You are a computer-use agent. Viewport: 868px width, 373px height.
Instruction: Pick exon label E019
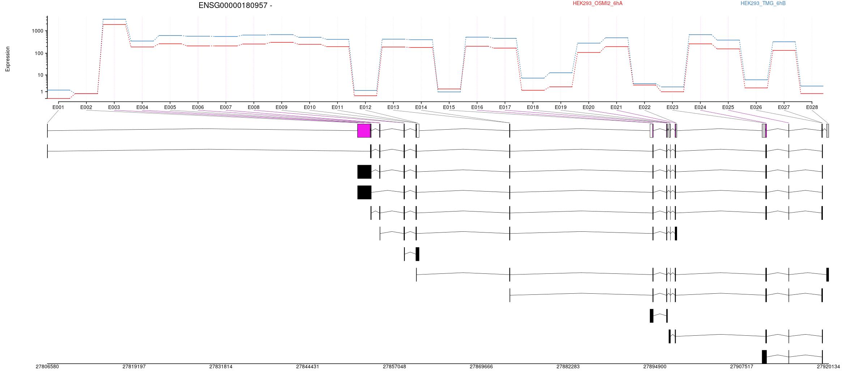(561, 107)
